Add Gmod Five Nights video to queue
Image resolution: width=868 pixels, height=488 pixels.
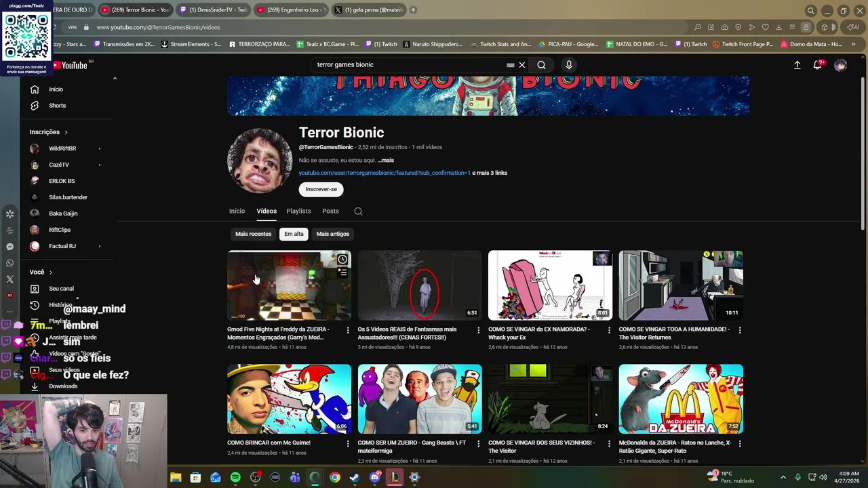pos(342,272)
